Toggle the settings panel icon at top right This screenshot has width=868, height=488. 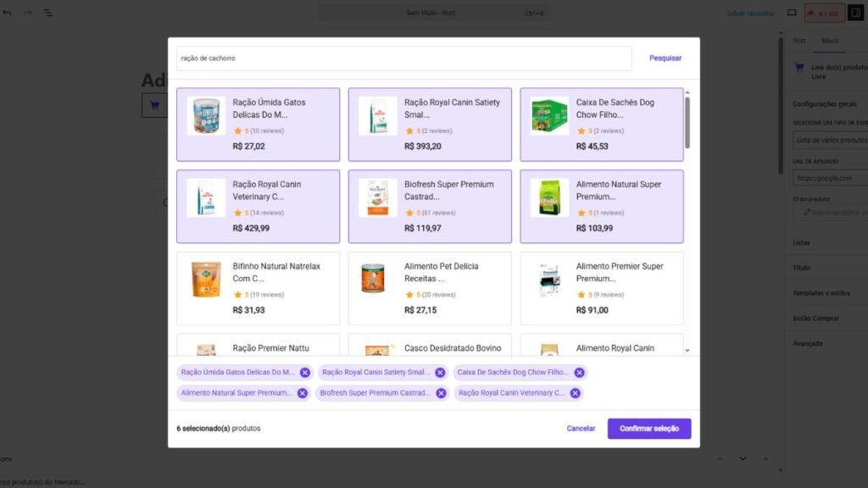(856, 13)
